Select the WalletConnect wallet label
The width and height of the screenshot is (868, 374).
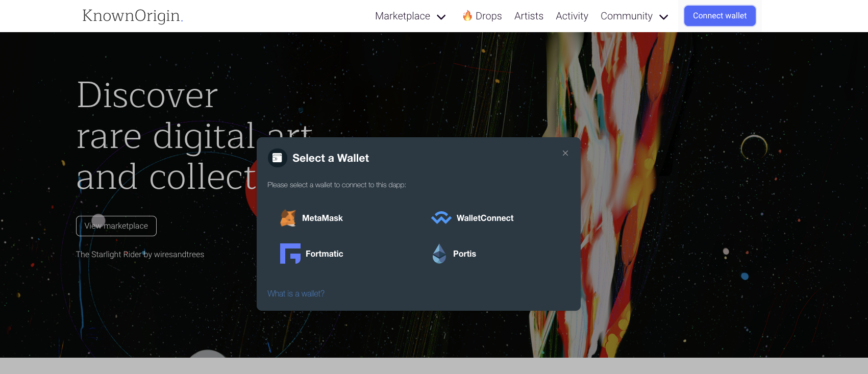click(x=485, y=218)
